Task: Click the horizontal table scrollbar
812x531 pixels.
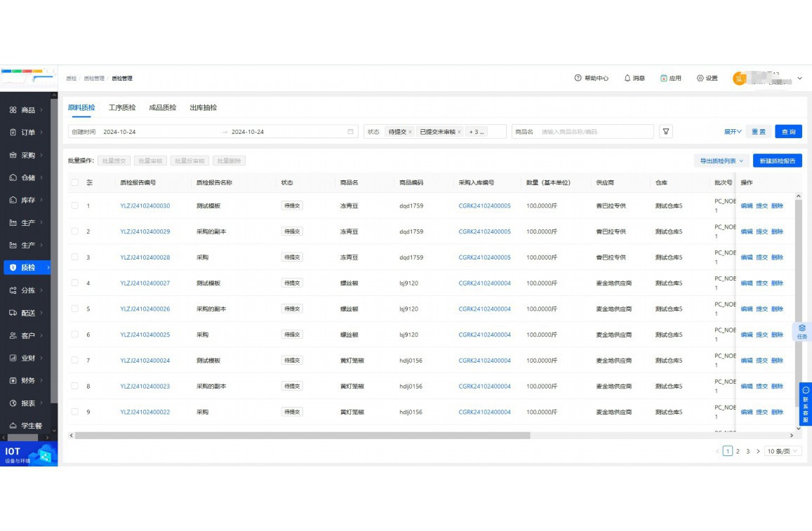Action: point(302,436)
